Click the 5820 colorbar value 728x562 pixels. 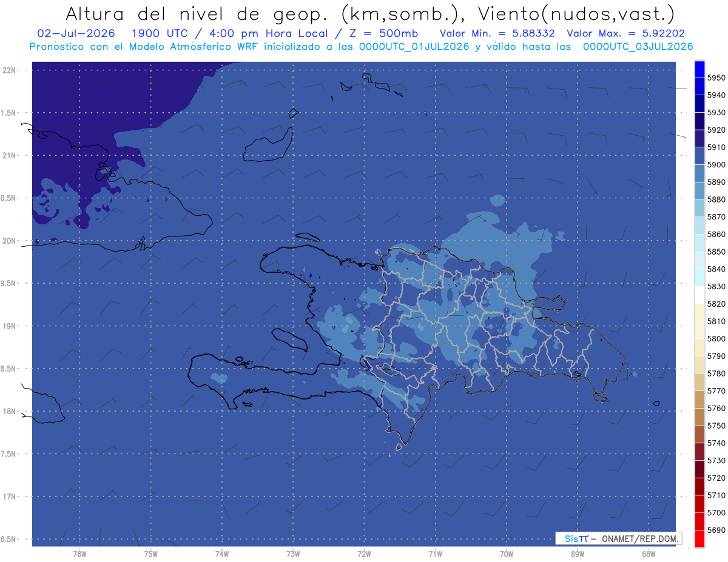click(x=716, y=303)
